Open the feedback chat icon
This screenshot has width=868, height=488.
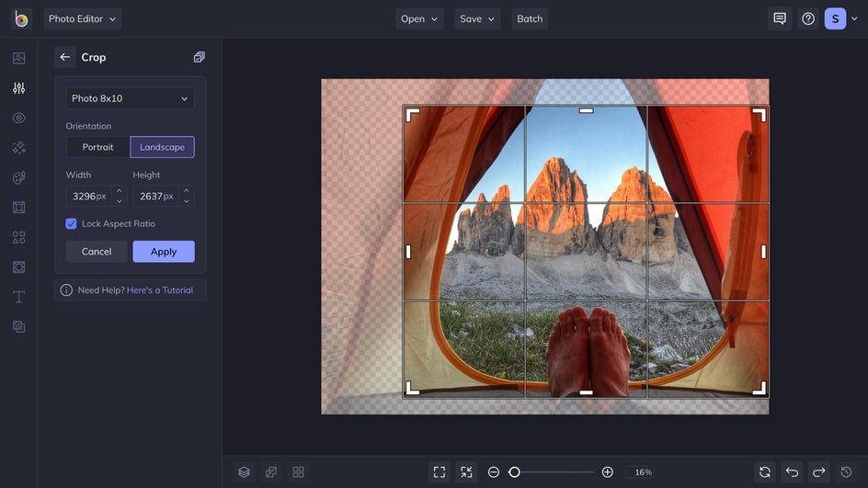[x=780, y=18]
